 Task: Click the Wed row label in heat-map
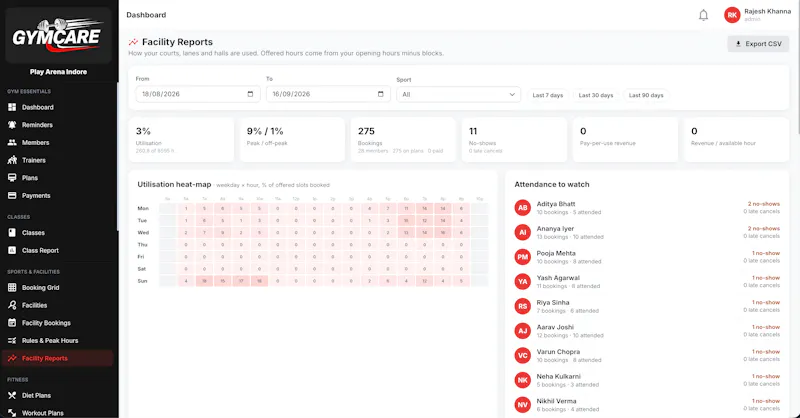(143, 232)
